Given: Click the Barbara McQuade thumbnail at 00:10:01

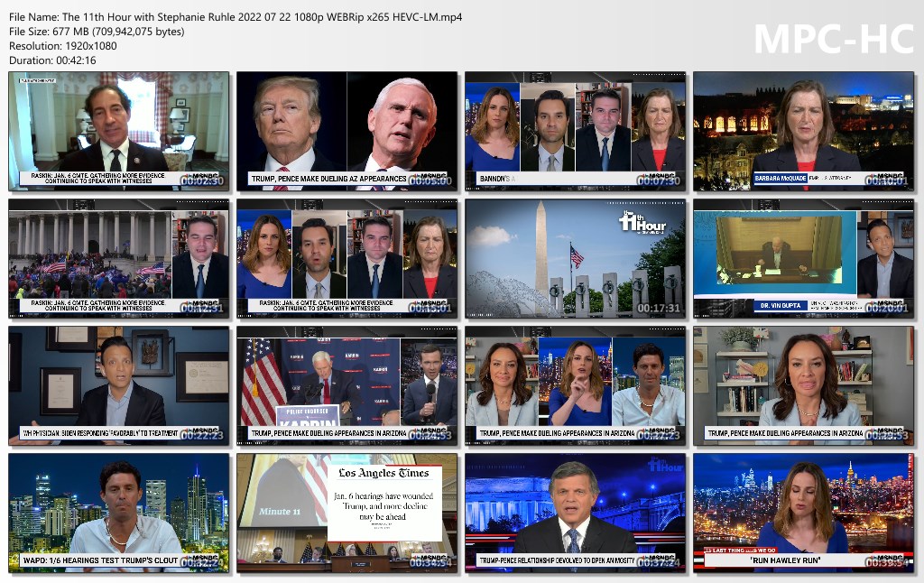Looking at the screenshot, I should pos(803,132).
